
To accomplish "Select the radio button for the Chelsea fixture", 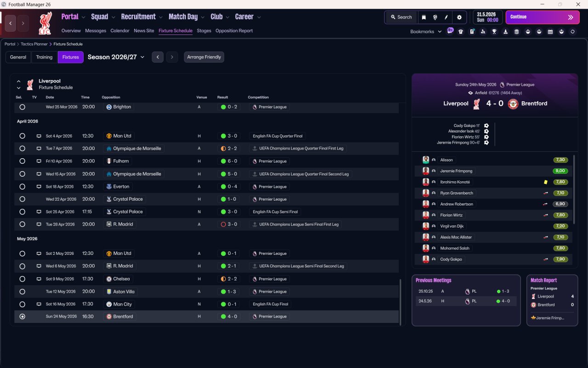I will (22, 279).
